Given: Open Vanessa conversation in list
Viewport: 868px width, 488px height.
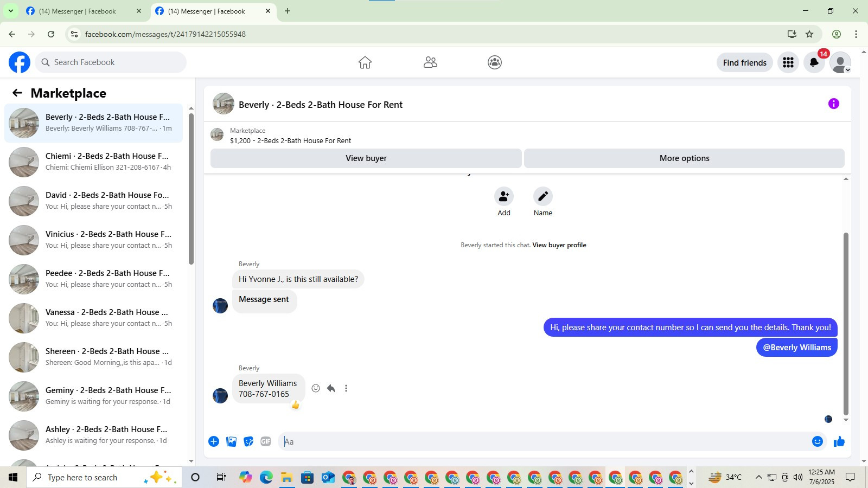Looking at the screenshot, I should (x=93, y=318).
